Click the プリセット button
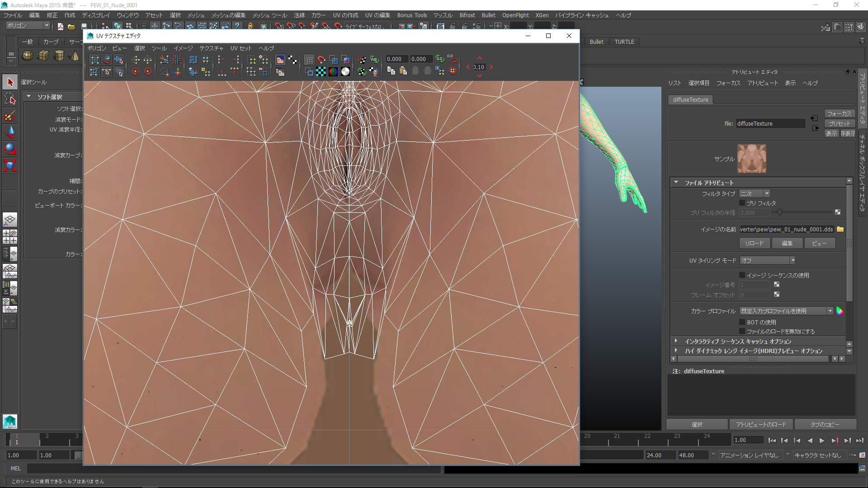Image resolution: width=868 pixels, height=488 pixels. (x=839, y=123)
